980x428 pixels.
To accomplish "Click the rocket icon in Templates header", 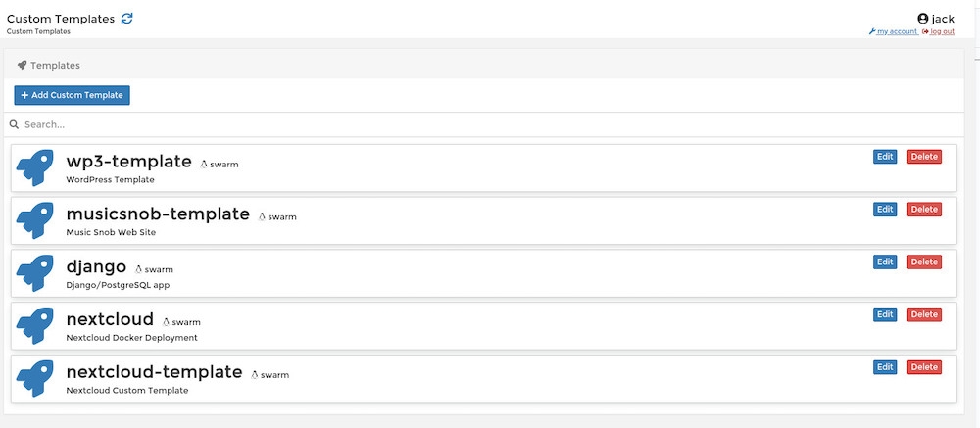I will [x=22, y=66].
